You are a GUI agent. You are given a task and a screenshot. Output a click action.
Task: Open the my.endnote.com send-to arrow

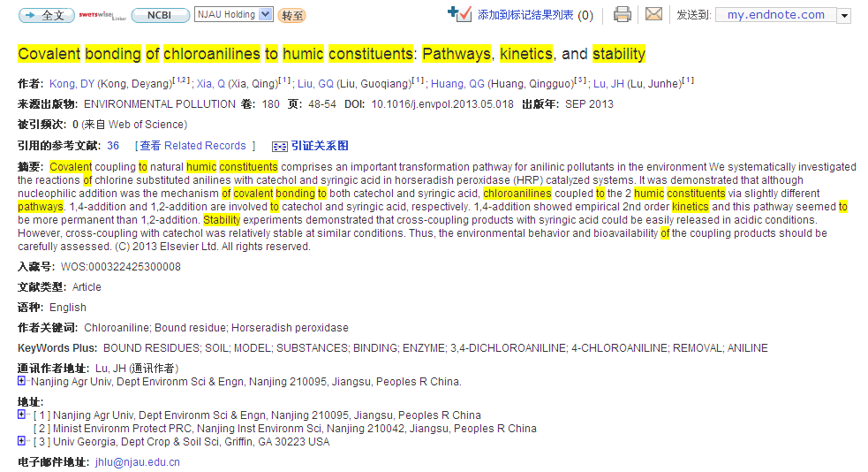tap(844, 15)
